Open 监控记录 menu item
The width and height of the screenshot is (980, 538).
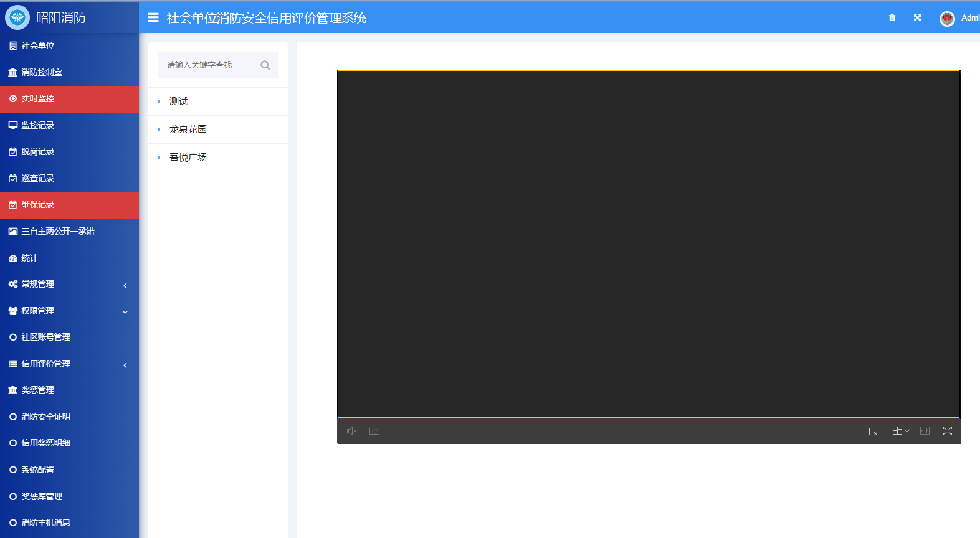(69, 125)
